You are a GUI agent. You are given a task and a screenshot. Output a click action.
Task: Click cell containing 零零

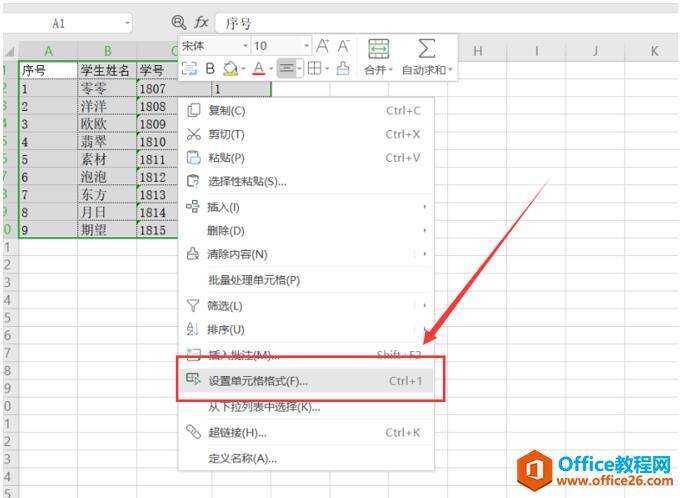[x=107, y=88]
